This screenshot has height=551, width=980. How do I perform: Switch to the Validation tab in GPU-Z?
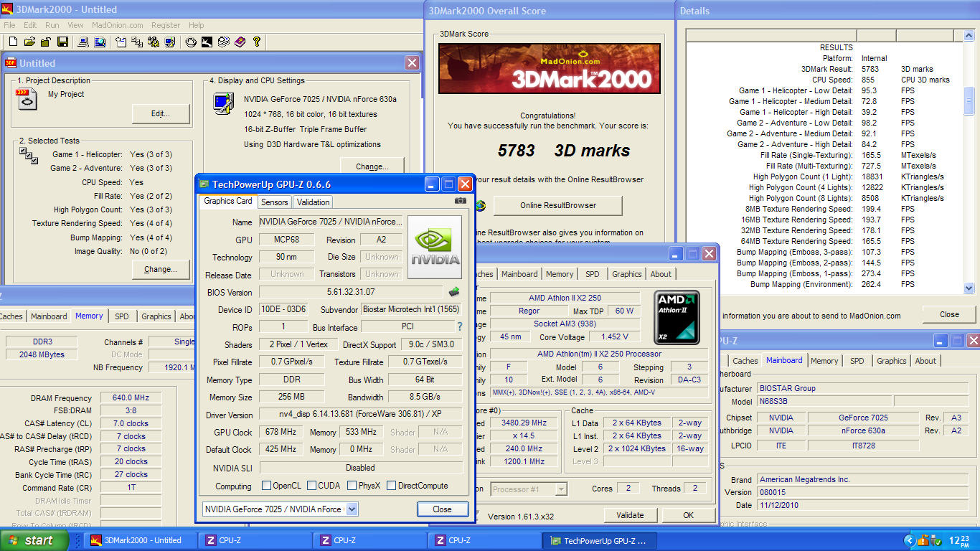[314, 202]
